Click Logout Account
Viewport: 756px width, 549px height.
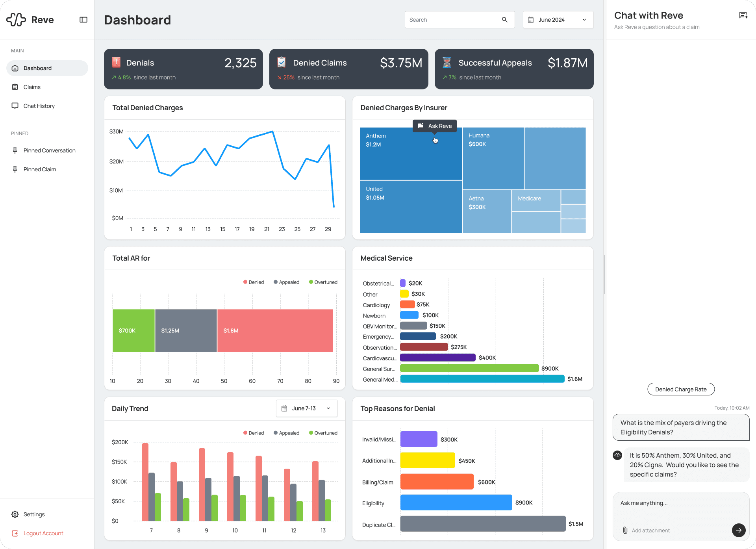43,533
